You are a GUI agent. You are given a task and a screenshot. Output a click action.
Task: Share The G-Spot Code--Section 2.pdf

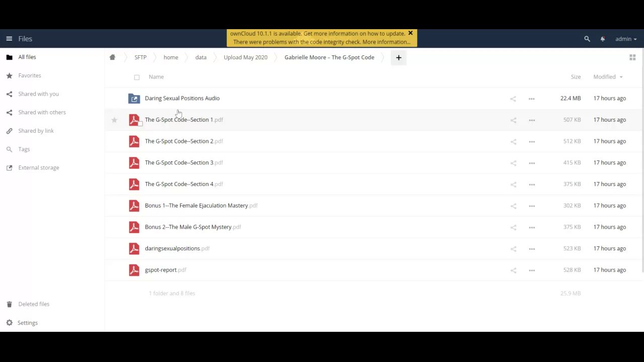[x=513, y=142]
